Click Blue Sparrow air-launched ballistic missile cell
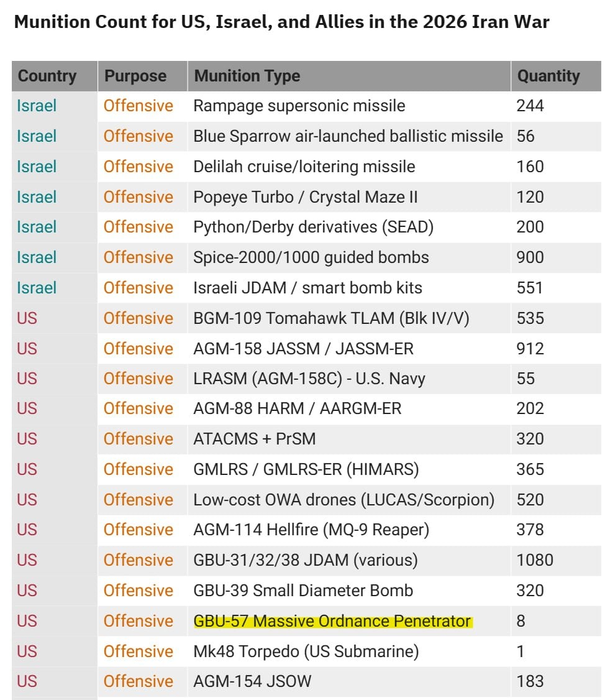 click(348, 136)
